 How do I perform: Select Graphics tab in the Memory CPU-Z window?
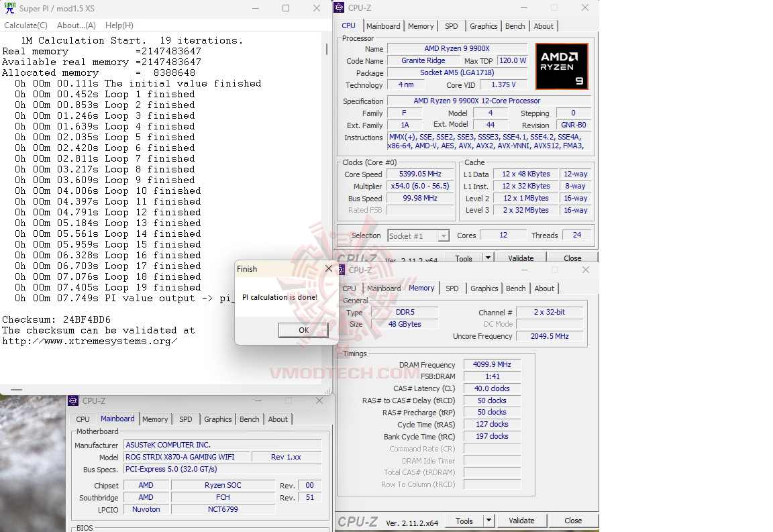484,288
